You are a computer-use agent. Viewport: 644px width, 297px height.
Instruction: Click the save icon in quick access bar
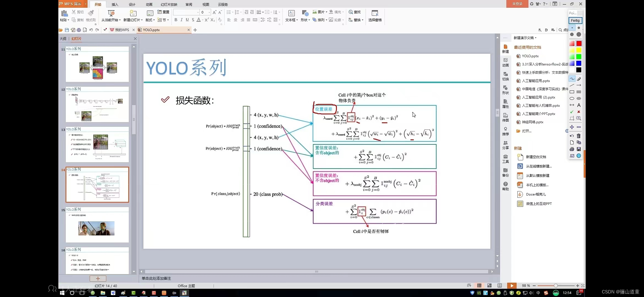tap(67, 30)
